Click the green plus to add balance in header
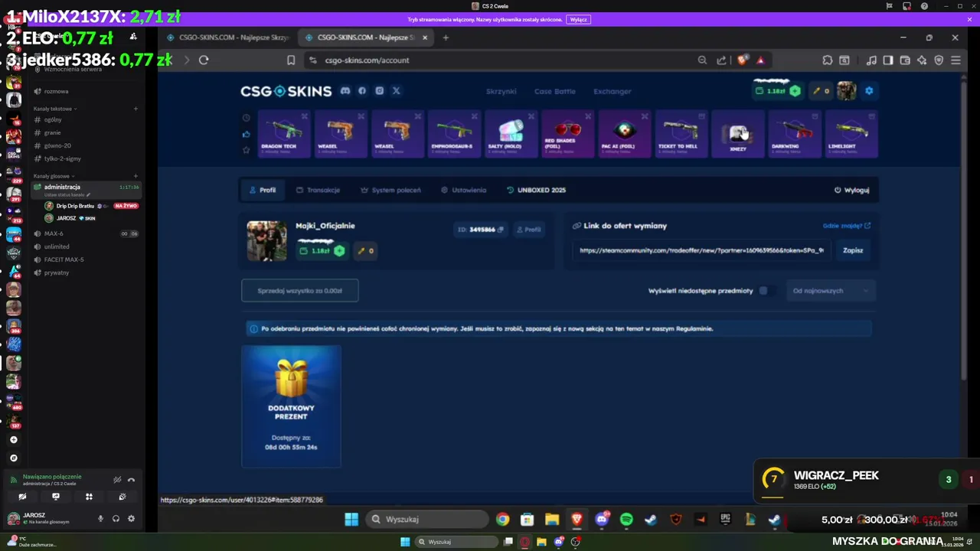 795,91
